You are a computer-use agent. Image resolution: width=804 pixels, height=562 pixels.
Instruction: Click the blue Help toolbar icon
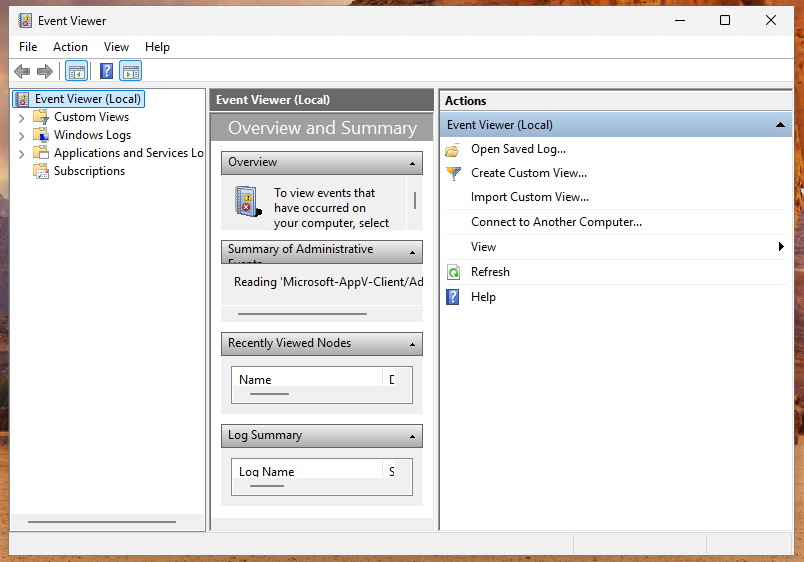click(x=106, y=71)
